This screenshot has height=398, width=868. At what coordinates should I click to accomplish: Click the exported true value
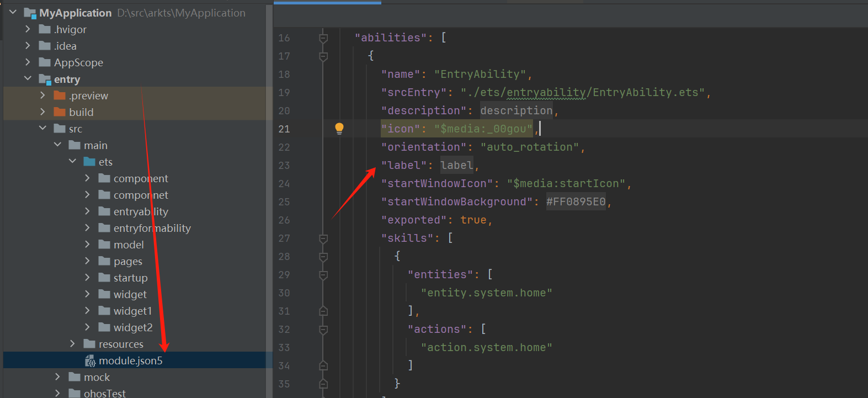[x=473, y=220]
